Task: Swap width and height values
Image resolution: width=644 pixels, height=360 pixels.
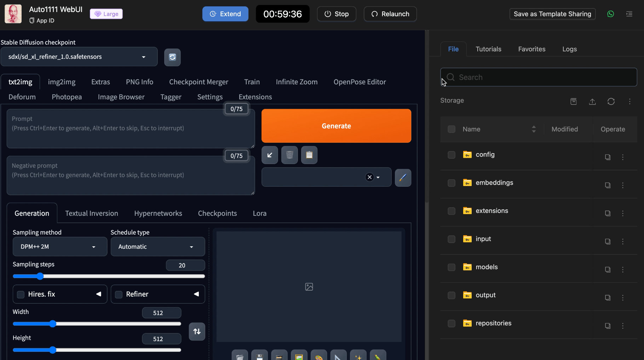Action: [197, 331]
